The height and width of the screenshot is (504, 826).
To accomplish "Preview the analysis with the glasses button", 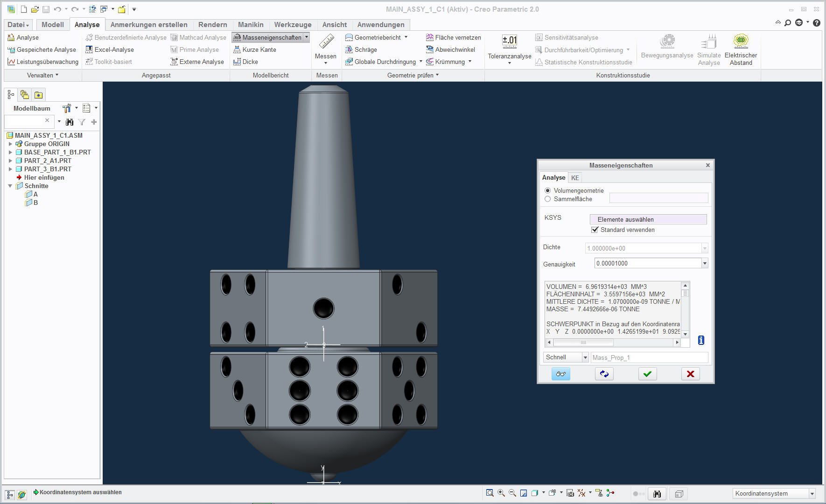I will (560, 374).
